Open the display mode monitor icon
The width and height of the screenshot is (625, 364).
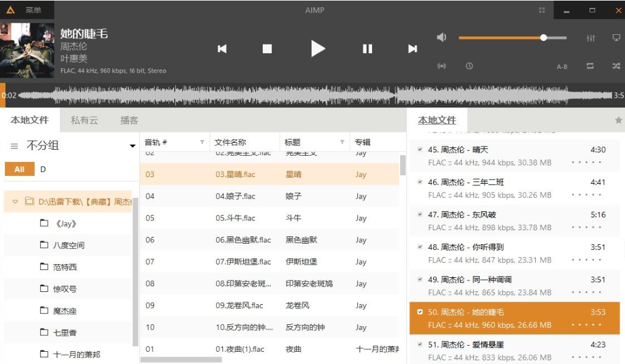coord(616,38)
